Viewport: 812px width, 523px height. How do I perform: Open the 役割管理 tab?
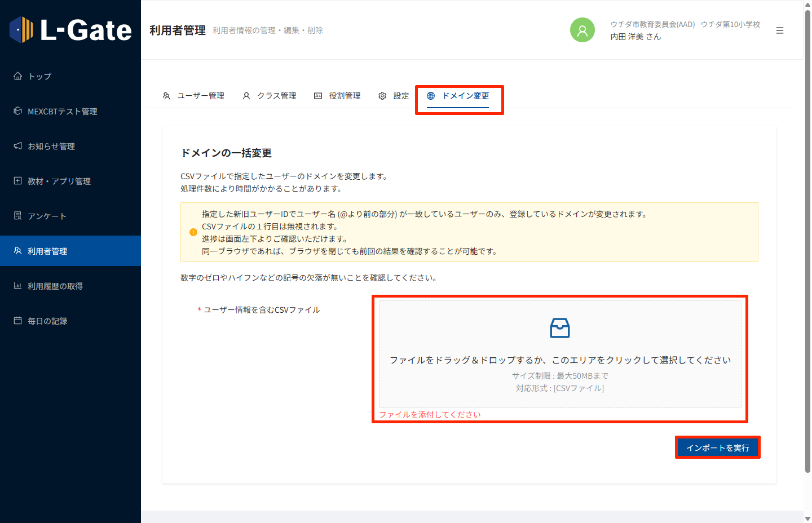click(x=337, y=96)
